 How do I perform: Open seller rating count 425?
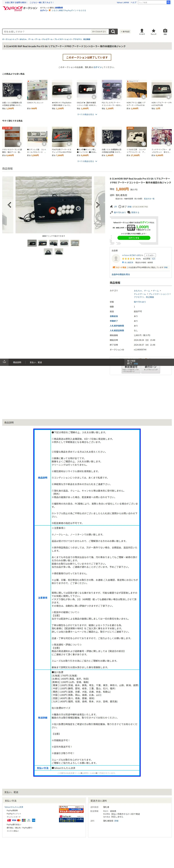pyautogui.click(x=154, y=259)
